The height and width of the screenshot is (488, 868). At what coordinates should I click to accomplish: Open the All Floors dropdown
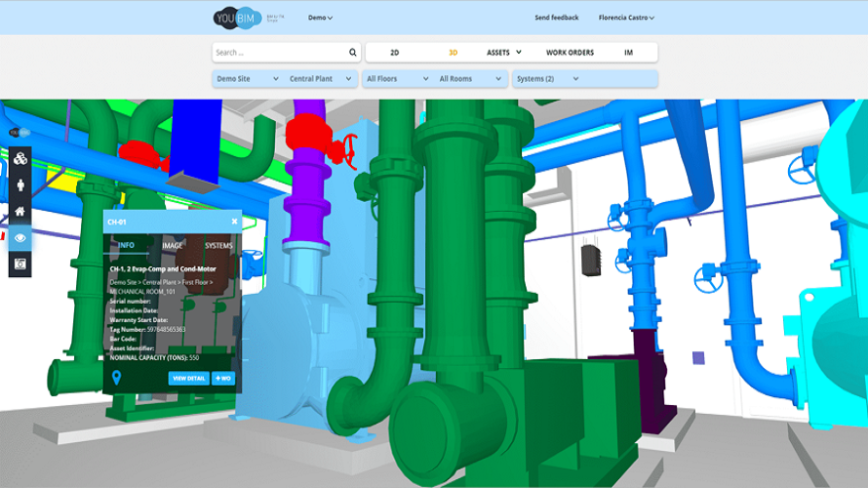point(396,79)
